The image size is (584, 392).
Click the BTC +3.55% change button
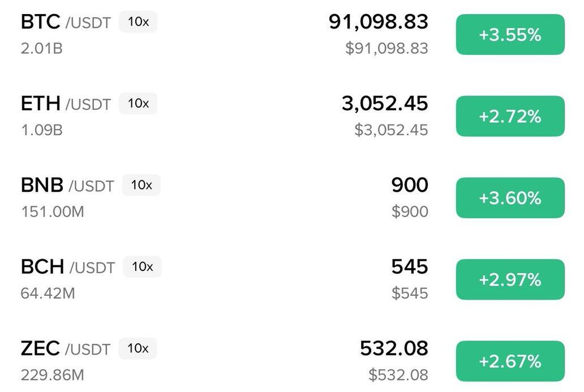510,35
